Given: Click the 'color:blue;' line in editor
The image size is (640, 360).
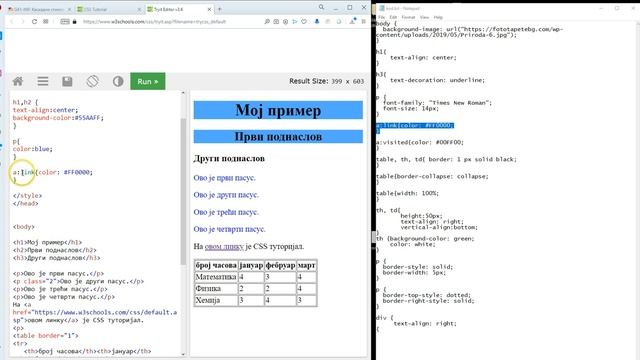Looking at the screenshot, I should tap(33, 149).
